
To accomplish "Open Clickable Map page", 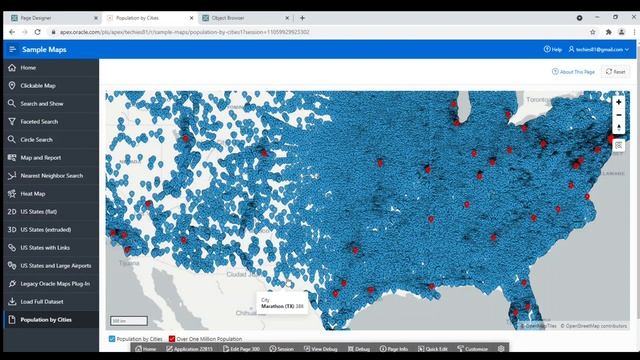I will (51, 86).
